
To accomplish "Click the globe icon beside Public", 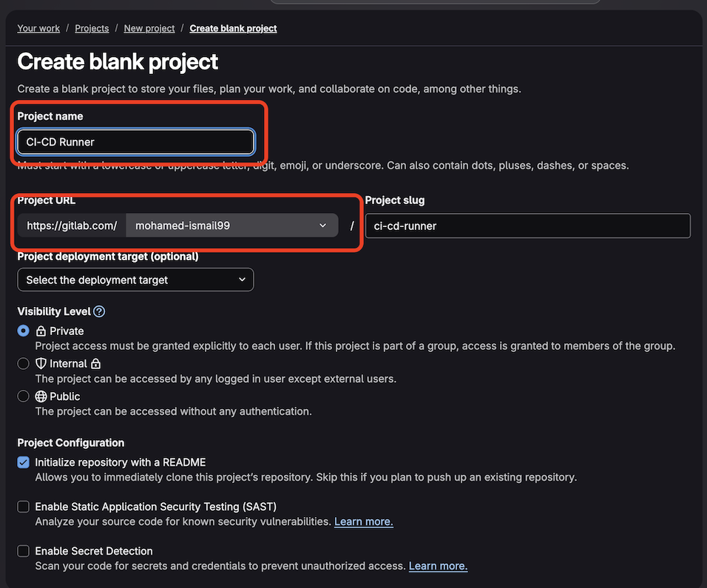I will click(x=41, y=396).
